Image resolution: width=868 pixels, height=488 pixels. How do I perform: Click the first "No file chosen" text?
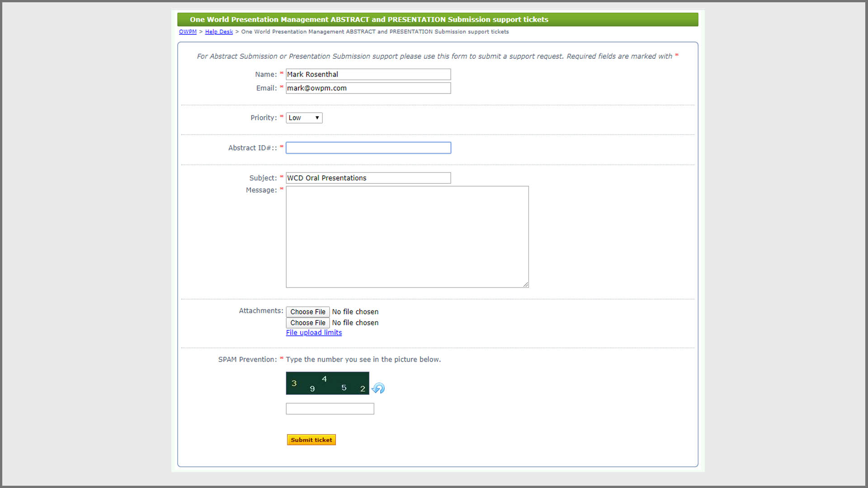[355, 312]
